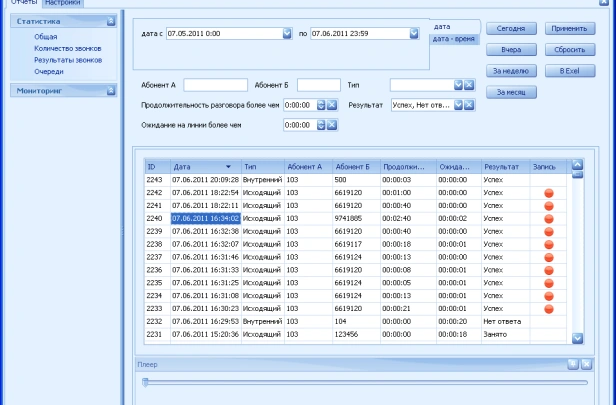Open the 'дата с' date dropdown

[x=286, y=33]
